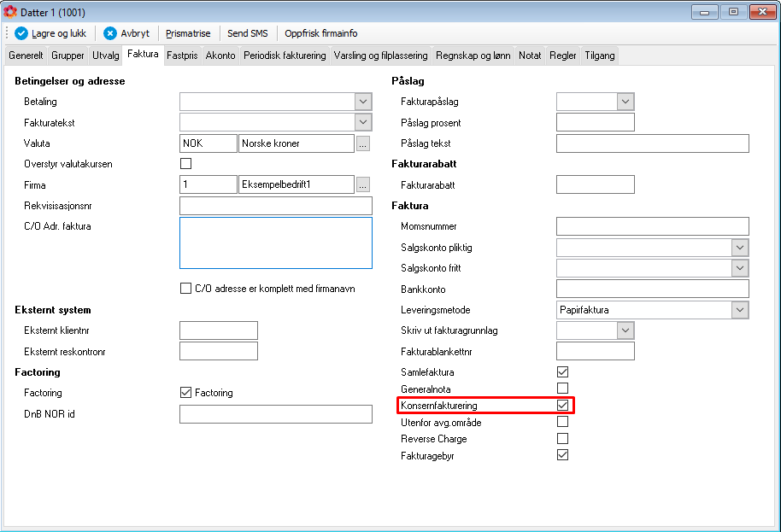
Task: Enable C/O adresse er komplett med firmanavn
Action: pyautogui.click(x=185, y=288)
